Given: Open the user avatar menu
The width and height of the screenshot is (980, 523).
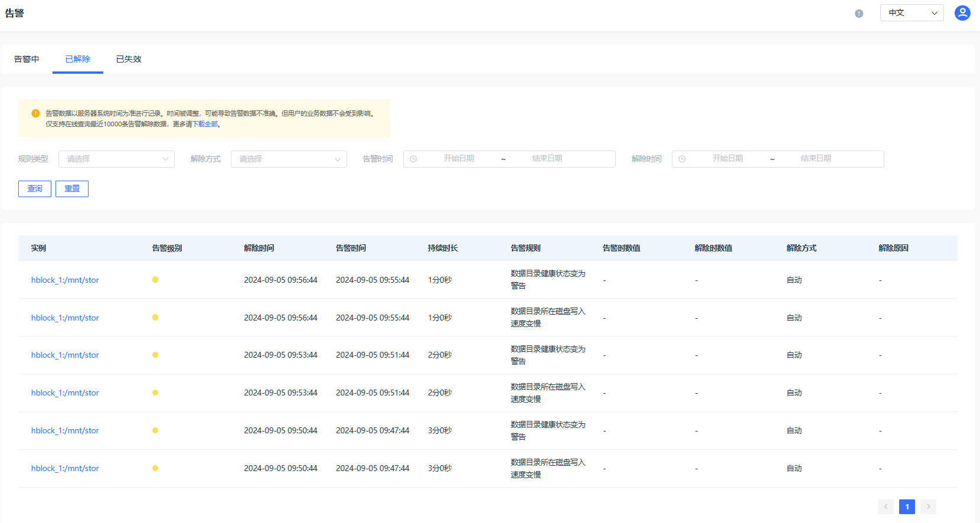Looking at the screenshot, I should 962,13.
